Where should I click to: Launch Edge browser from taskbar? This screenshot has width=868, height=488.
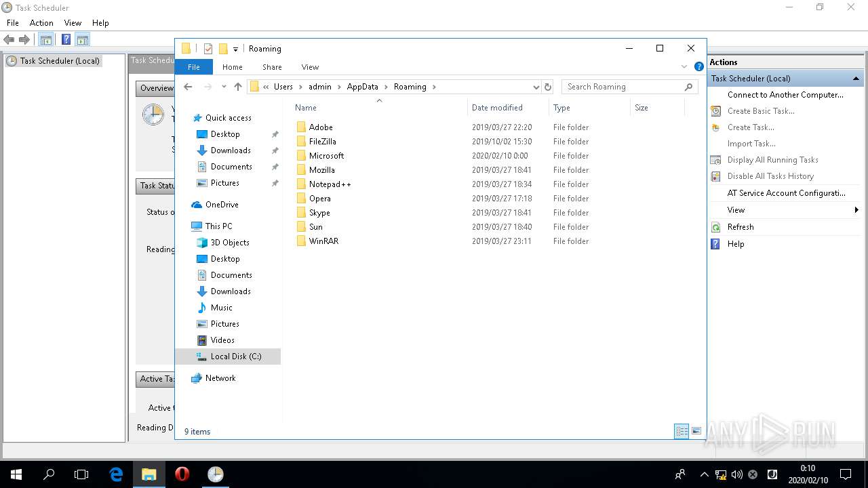[116, 474]
